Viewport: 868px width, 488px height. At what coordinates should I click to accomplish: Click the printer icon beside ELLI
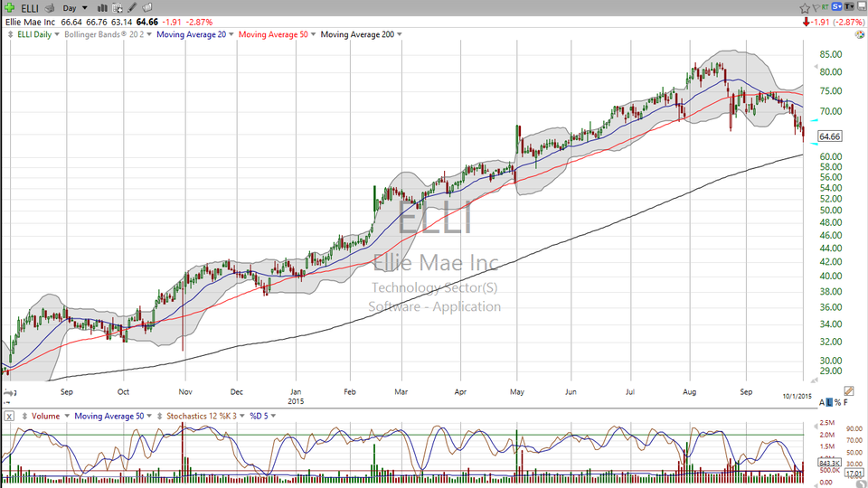coord(50,8)
